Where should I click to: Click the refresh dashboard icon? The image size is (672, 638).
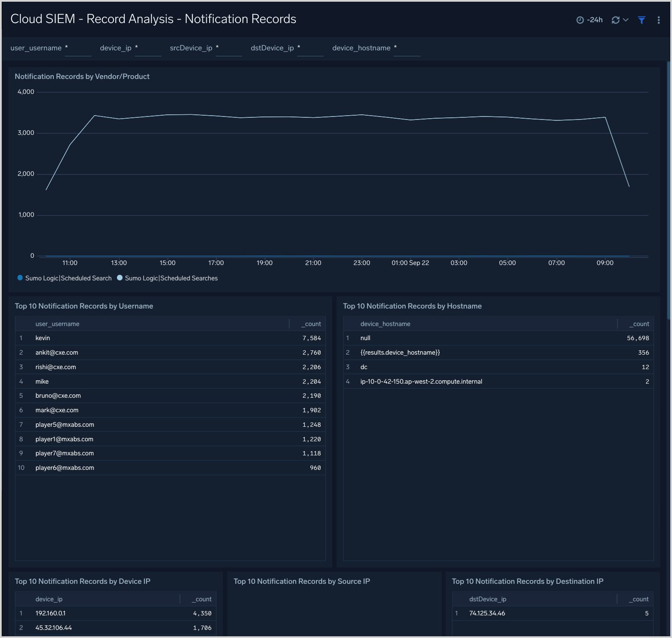tap(615, 20)
